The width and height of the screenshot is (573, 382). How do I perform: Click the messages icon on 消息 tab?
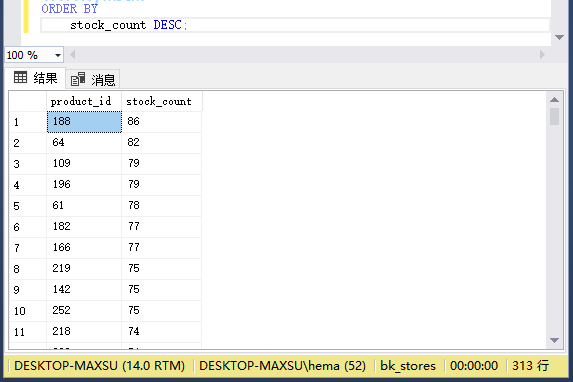tap(78, 79)
